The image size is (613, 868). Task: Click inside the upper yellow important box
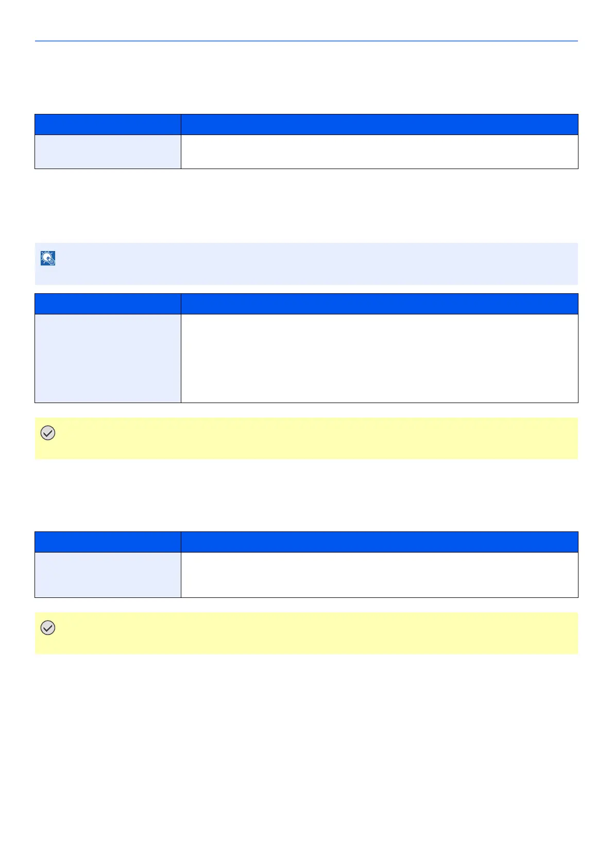click(306, 438)
